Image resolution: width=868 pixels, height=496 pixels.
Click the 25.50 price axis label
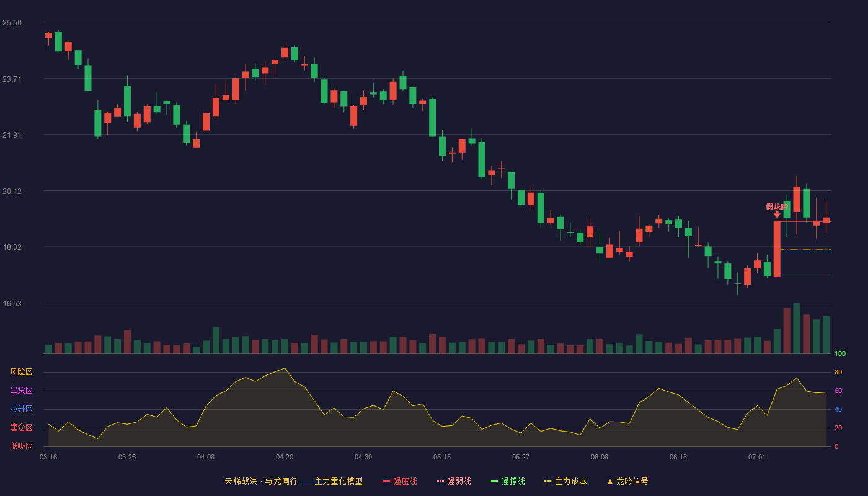pos(12,23)
